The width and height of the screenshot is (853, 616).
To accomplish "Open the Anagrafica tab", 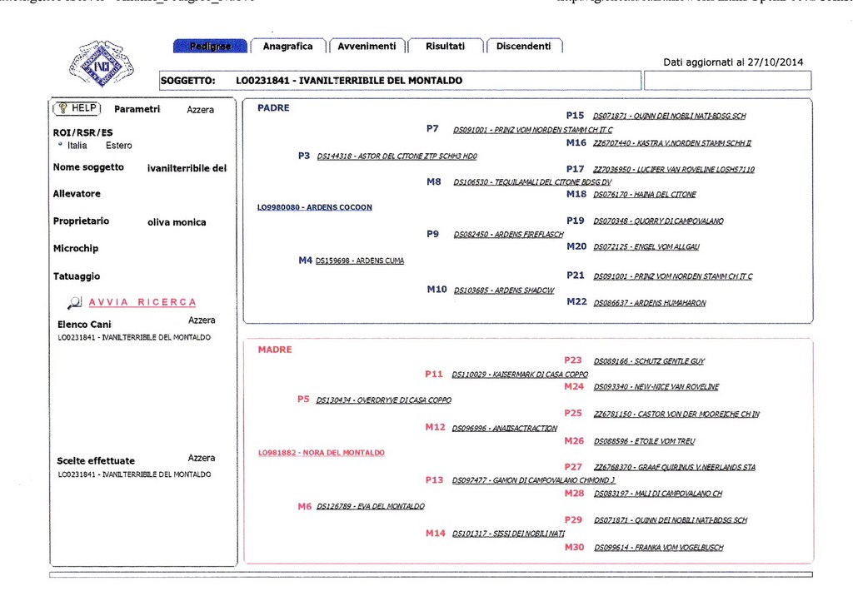I will (287, 47).
